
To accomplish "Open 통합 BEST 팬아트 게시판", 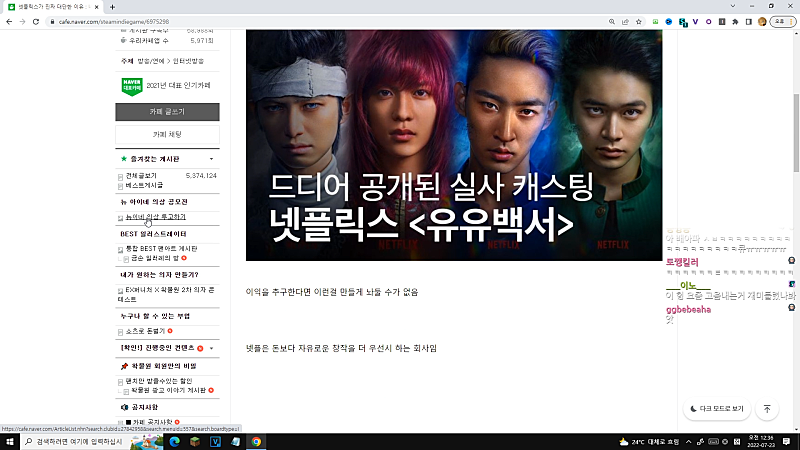I will [161, 248].
